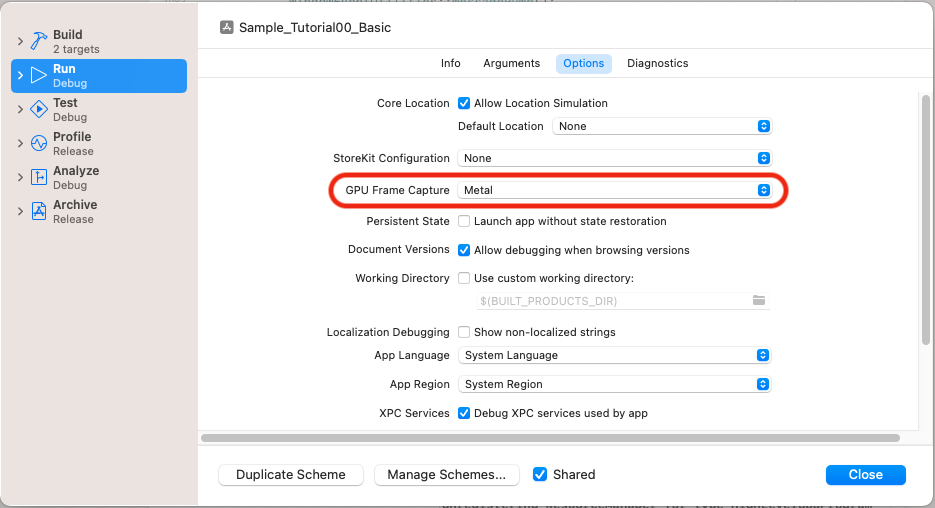
Task: Click the app icon beside Sample_Tutorial00_Basic
Action: (227, 27)
